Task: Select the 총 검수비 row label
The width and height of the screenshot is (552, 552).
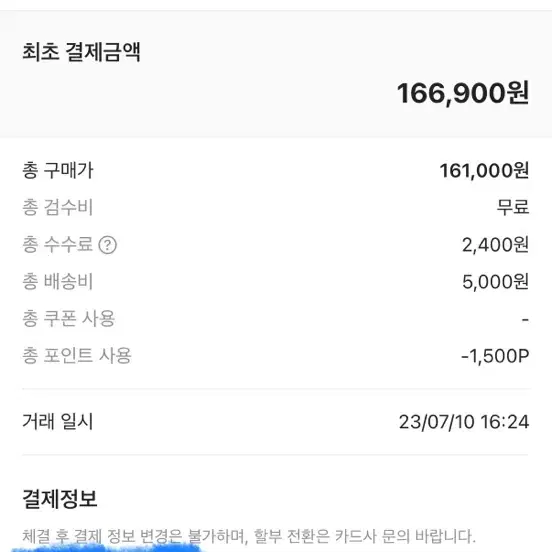Action: pyautogui.click(x=58, y=207)
